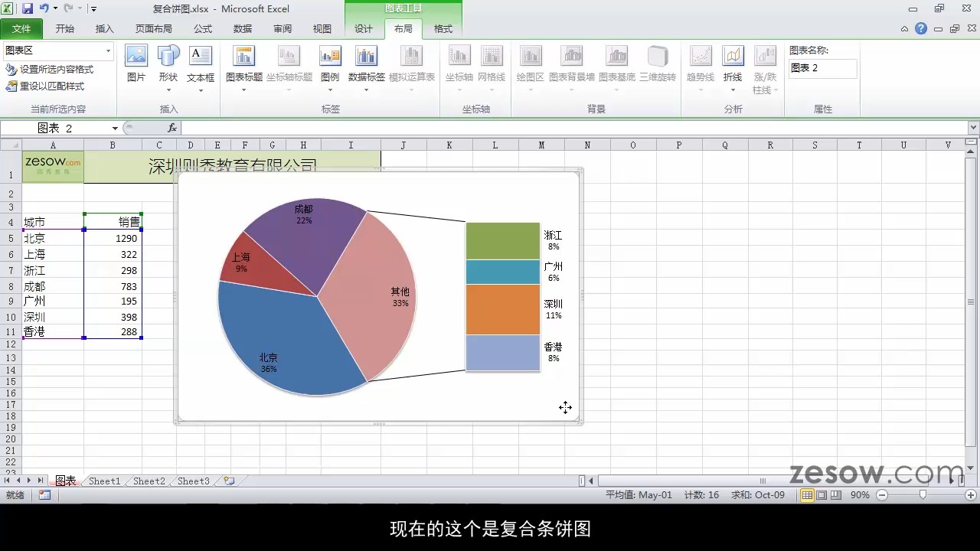This screenshot has width=980, height=551.
Task: Click the 图表名称 chart name input field
Action: coord(823,68)
